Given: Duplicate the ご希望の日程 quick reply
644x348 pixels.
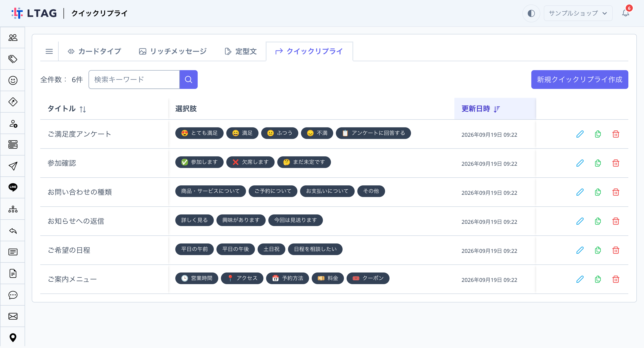Looking at the screenshot, I should pos(598,250).
